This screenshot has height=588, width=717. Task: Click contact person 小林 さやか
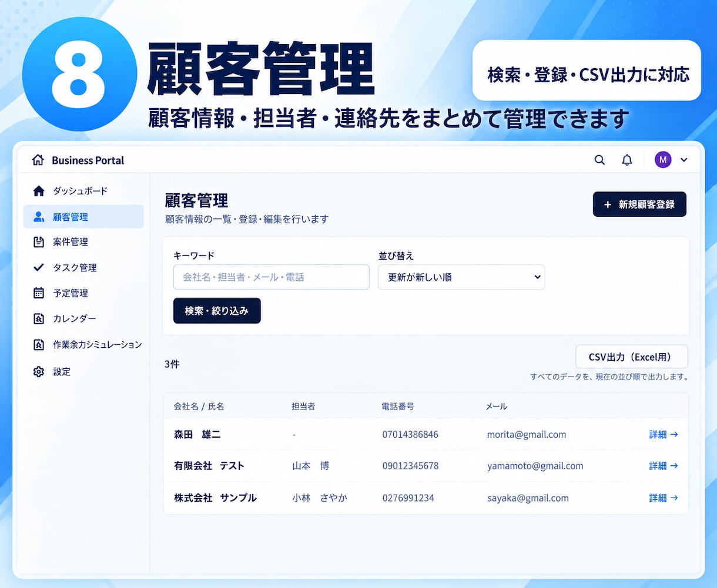(x=320, y=498)
